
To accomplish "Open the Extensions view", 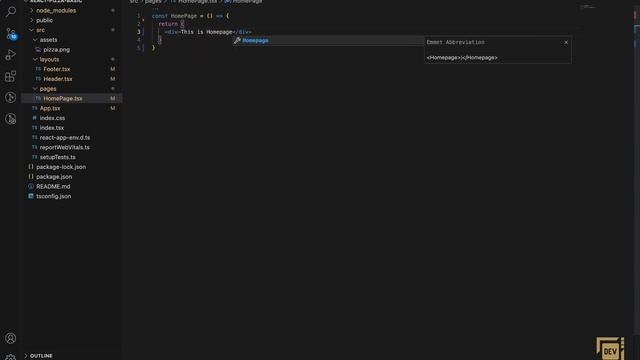I will pyautogui.click(x=11, y=76).
